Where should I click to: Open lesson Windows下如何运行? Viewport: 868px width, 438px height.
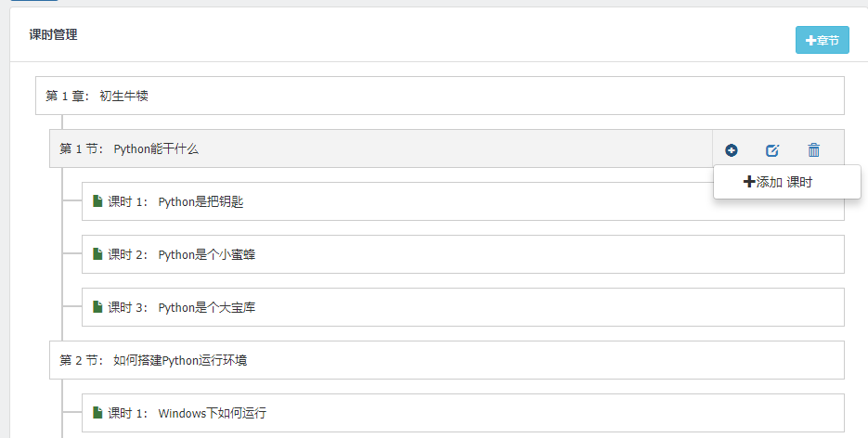(x=213, y=413)
